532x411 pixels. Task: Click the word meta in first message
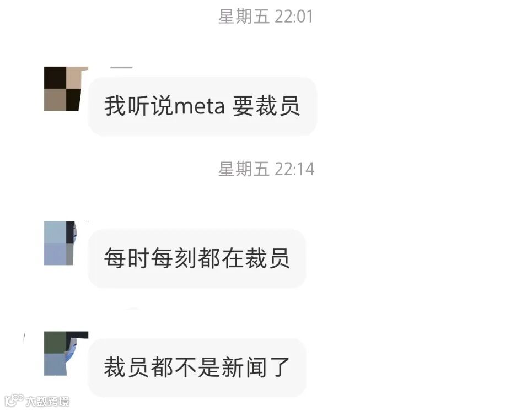tap(199, 106)
